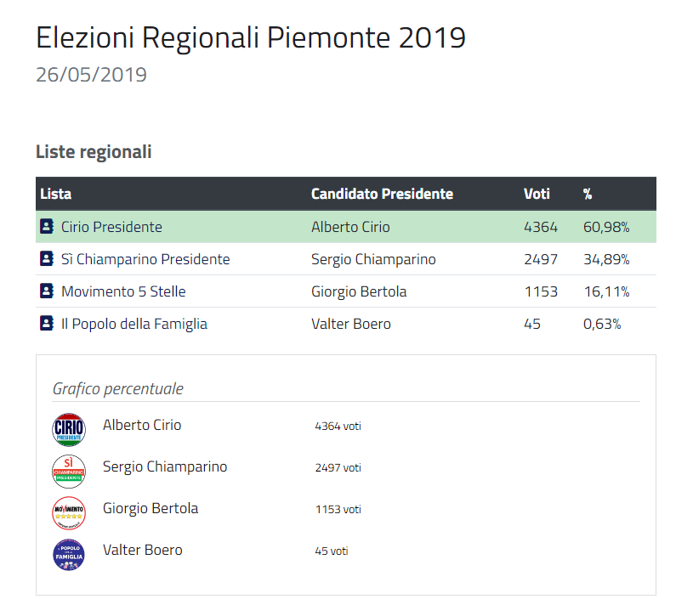Click the percentage column header
The width and height of the screenshot is (693, 616).
point(588,194)
